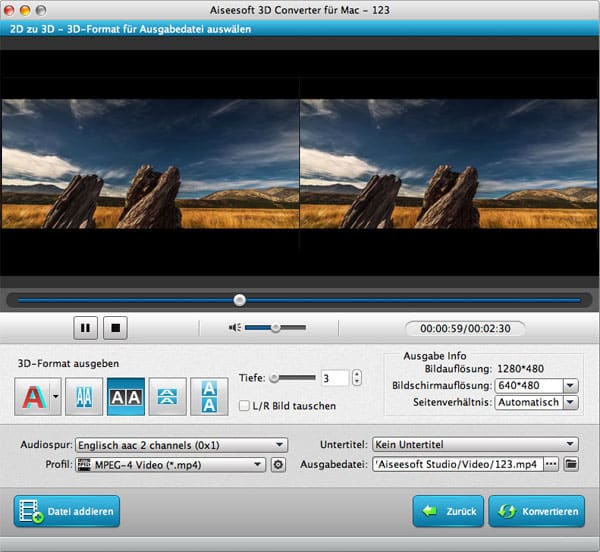Open the Untertitel dropdown
This screenshot has height=552, width=600.
[475, 445]
